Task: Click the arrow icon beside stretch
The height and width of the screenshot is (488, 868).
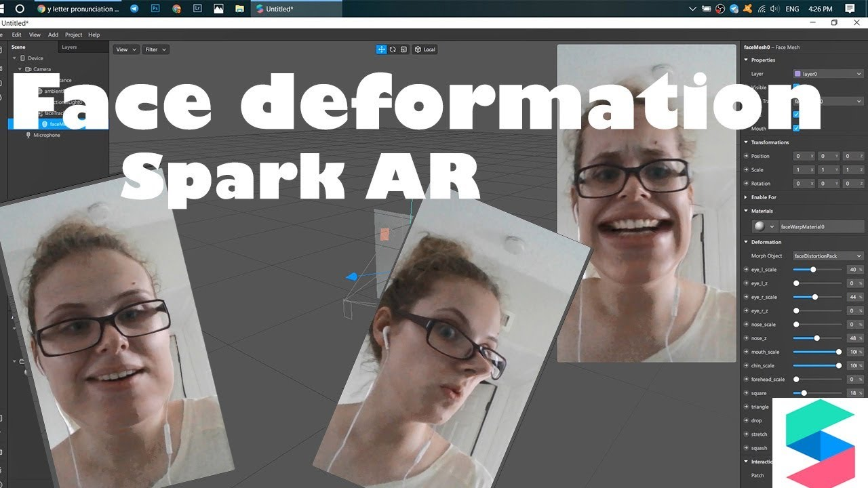Action: (x=747, y=434)
